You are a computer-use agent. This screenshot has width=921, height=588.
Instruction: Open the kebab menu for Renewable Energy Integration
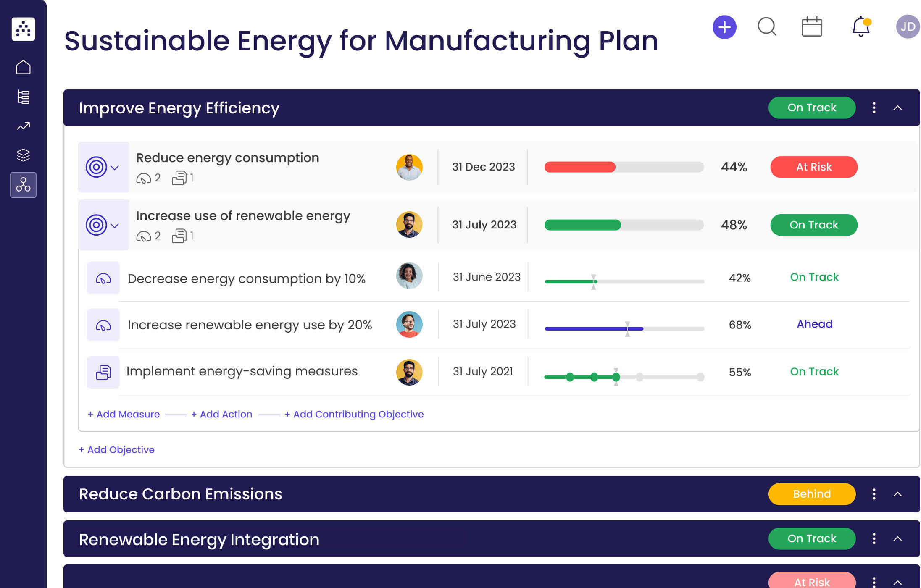click(874, 539)
